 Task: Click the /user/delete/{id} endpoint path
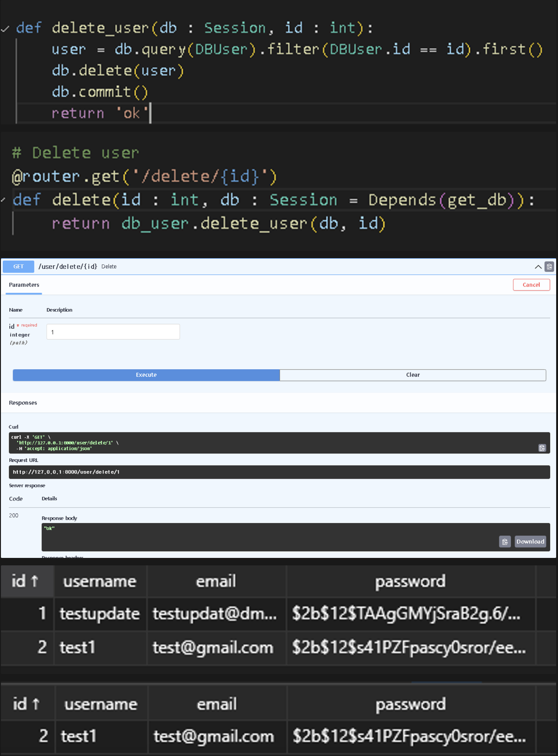tap(68, 267)
